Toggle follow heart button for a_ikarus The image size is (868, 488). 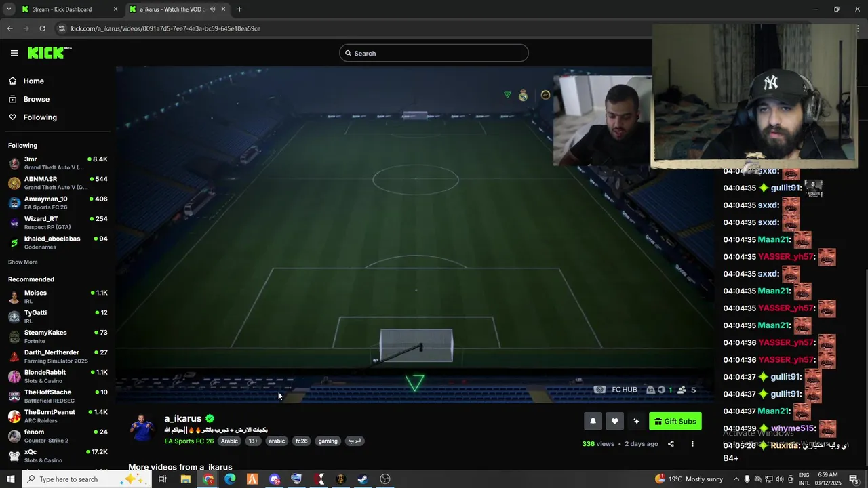[x=614, y=422]
